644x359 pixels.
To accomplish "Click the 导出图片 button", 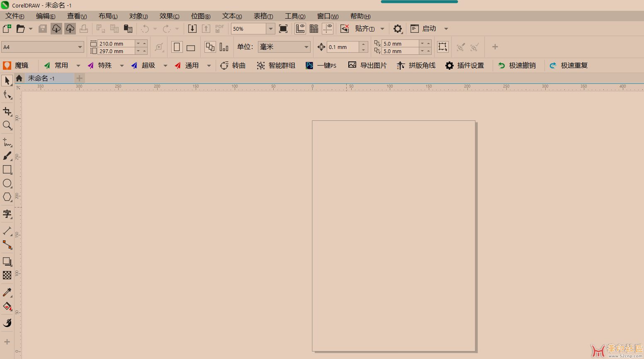I will 367,66.
